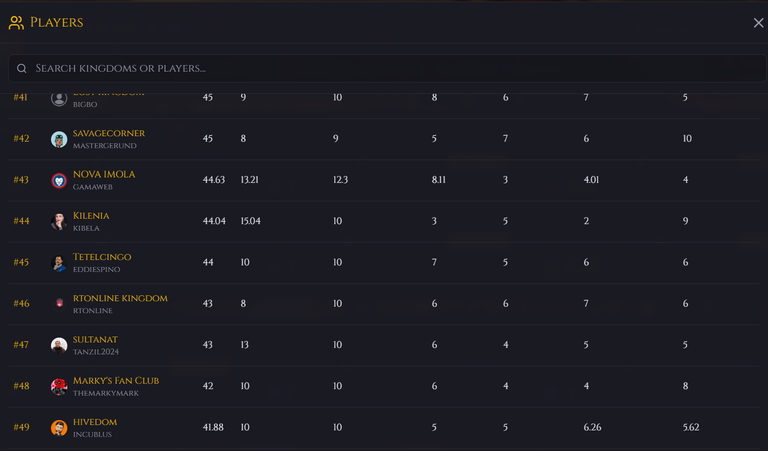Select the Kilenia kingdom name
This screenshot has width=768, height=451.
pyautogui.click(x=91, y=215)
